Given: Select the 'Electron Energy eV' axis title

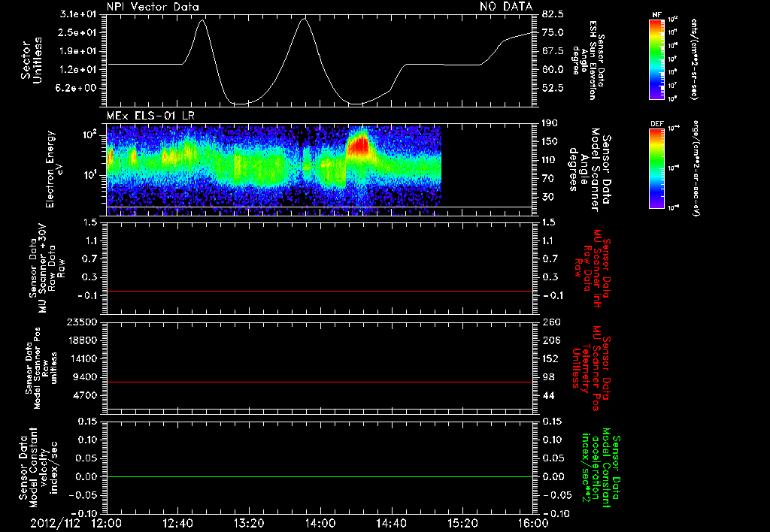Looking at the screenshot, I should point(55,169).
